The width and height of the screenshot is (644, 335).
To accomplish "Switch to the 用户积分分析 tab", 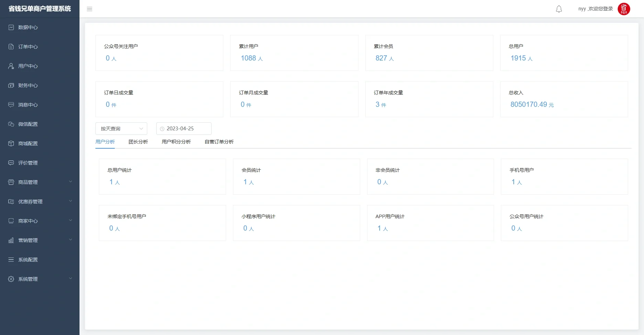I will (176, 142).
